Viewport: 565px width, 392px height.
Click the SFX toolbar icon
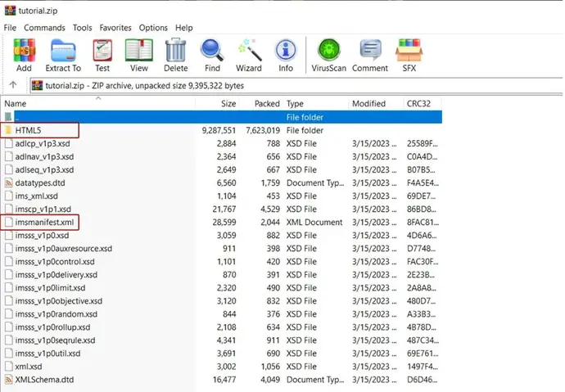pos(409,51)
